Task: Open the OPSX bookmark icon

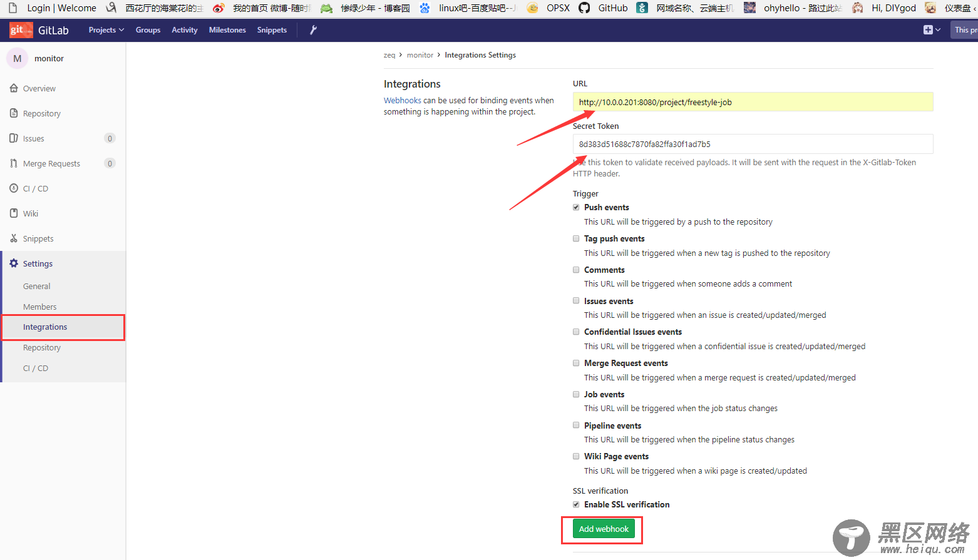Action: point(532,8)
